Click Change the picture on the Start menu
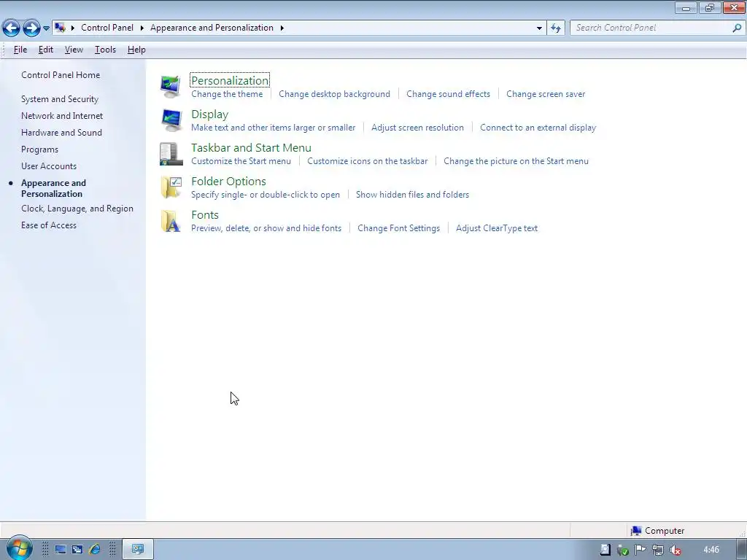Viewport: 747px width, 560px height. click(x=516, y=161)
